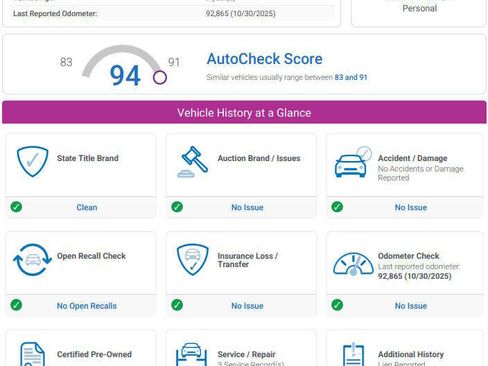Click the State Title Brand label
Viewport: 488px width, 366px height.
coord(88,158)
